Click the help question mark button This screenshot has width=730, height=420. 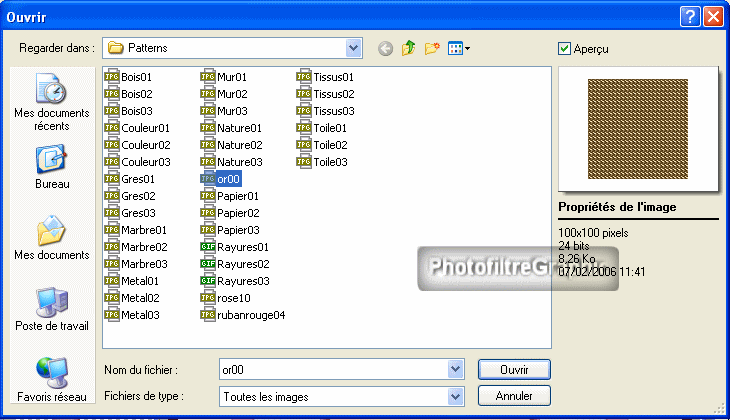pos(690,16)
